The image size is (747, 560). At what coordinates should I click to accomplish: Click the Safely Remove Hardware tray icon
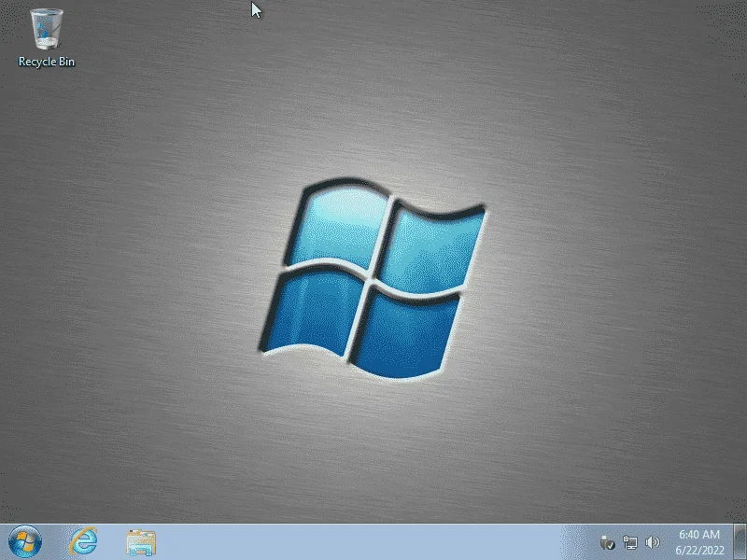click(x=608, y=542)
